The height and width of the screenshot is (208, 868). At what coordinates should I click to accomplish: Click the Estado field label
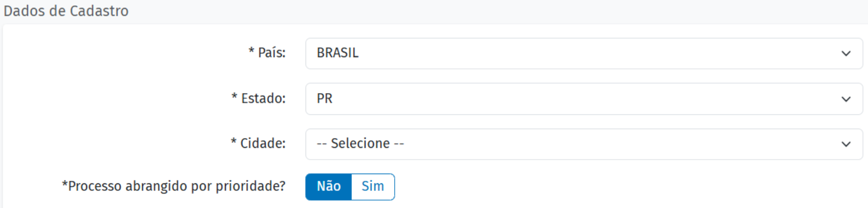point(263,99)
